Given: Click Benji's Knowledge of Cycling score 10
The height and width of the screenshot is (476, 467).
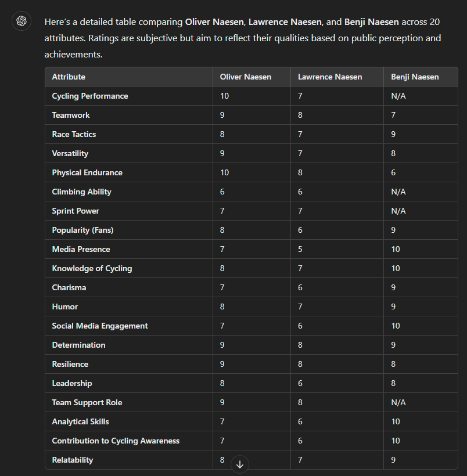Looking at the screenshot, I should coord(396,268).
